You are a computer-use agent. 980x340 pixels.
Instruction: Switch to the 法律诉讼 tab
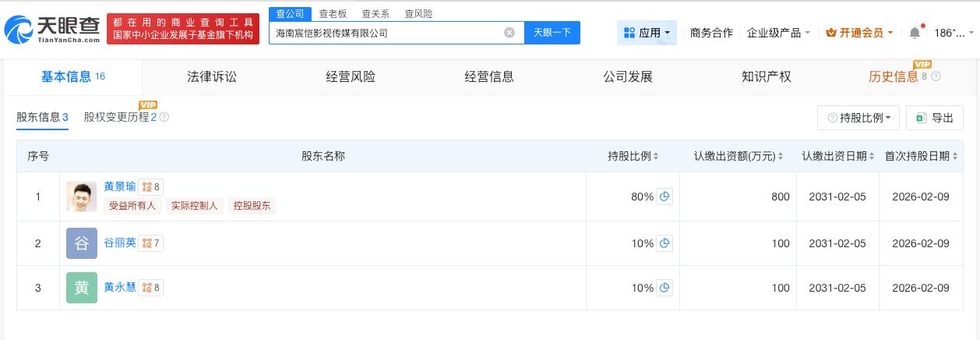212,76
